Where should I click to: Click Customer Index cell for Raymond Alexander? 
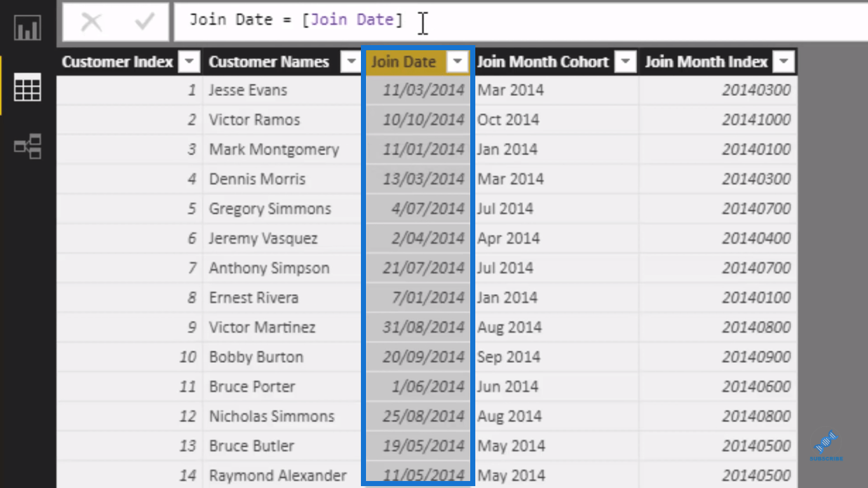tap(130, 475)
